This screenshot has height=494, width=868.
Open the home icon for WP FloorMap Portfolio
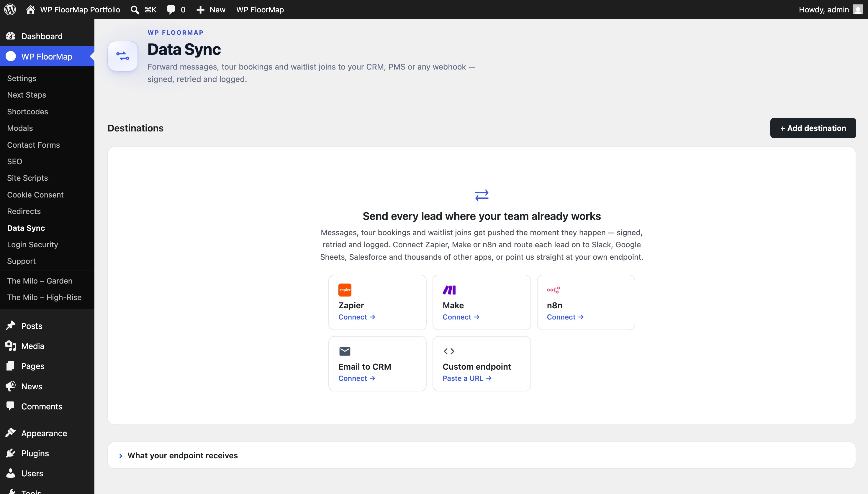(x=31, y=9)
